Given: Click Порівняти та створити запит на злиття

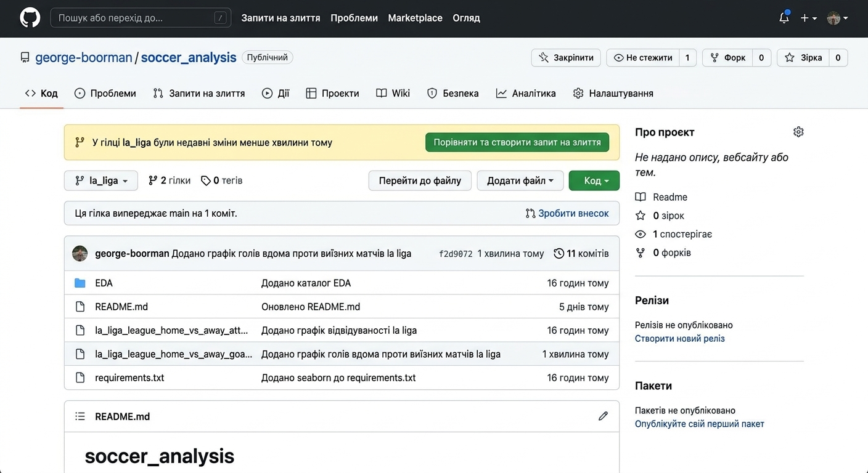Looking at the screenshot, I should coord(517,142).
